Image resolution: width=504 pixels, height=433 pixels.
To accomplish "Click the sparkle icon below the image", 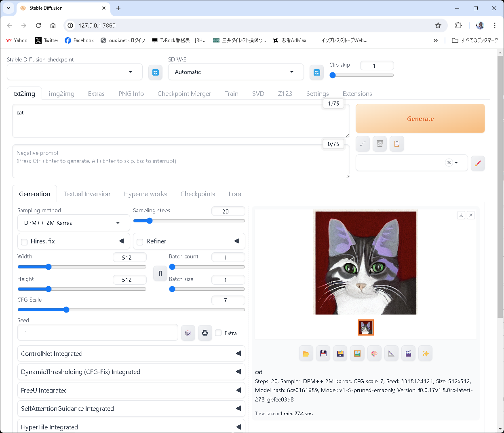I will 425,353.
